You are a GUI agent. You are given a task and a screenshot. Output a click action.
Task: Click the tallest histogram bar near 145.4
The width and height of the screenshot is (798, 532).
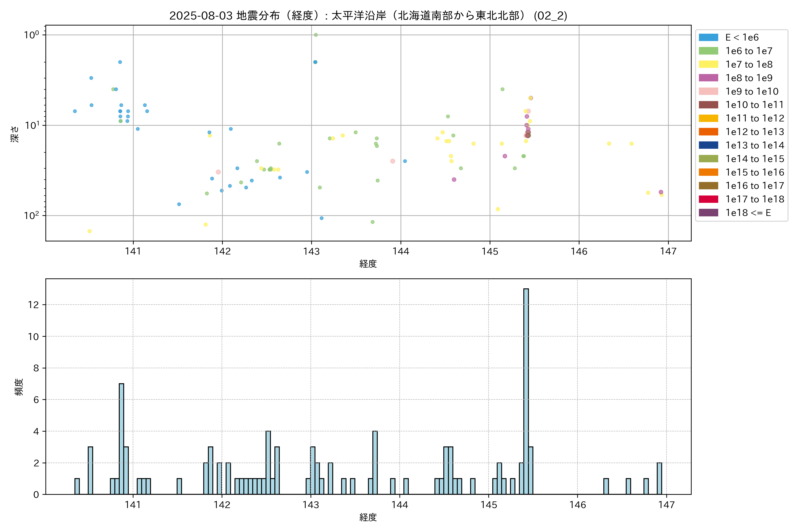click(526, 391)
